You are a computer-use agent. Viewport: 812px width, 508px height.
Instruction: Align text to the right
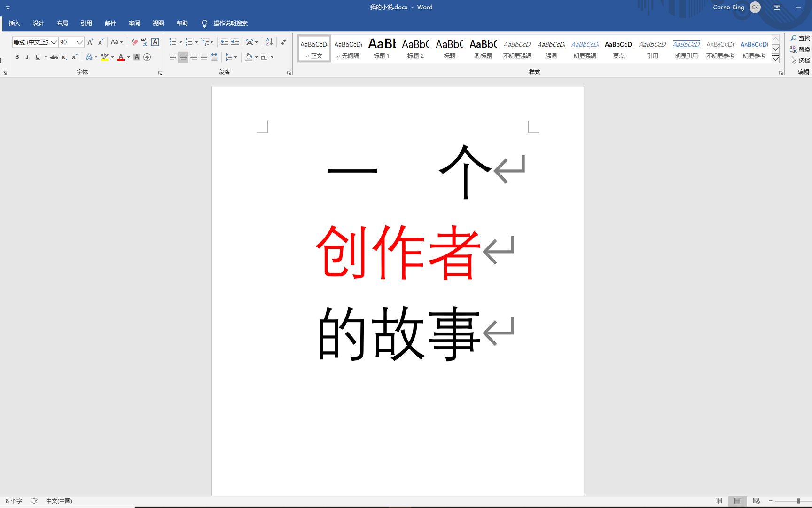tap(194, 57)
